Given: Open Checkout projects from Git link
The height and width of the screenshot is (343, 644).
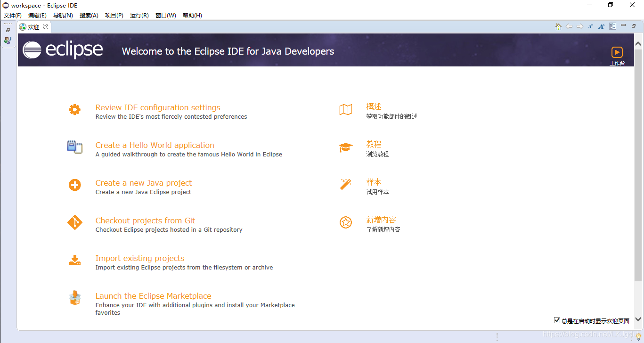Looking at the screenshot, I should click(x=145, y=220).
